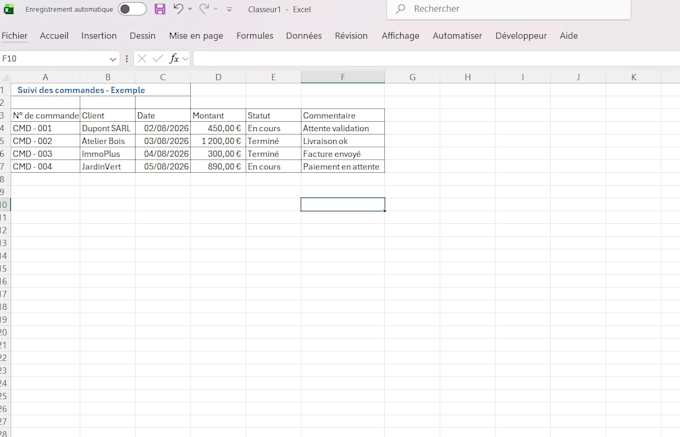Screen dimensions: 680x437
Task: Click the search magnifier icon
Action: (400, 9)
